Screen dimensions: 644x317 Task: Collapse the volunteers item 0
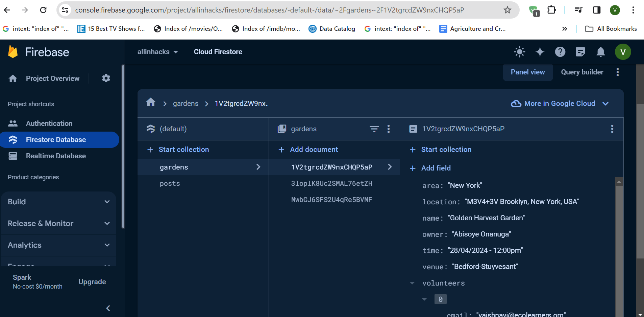coord(424,299)
